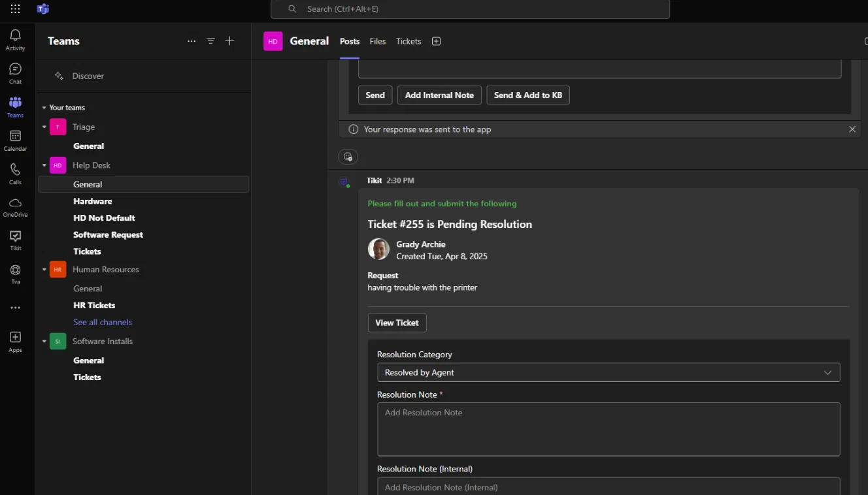
Task: Collapse the Your teams section
Action: tap(44, 108)
